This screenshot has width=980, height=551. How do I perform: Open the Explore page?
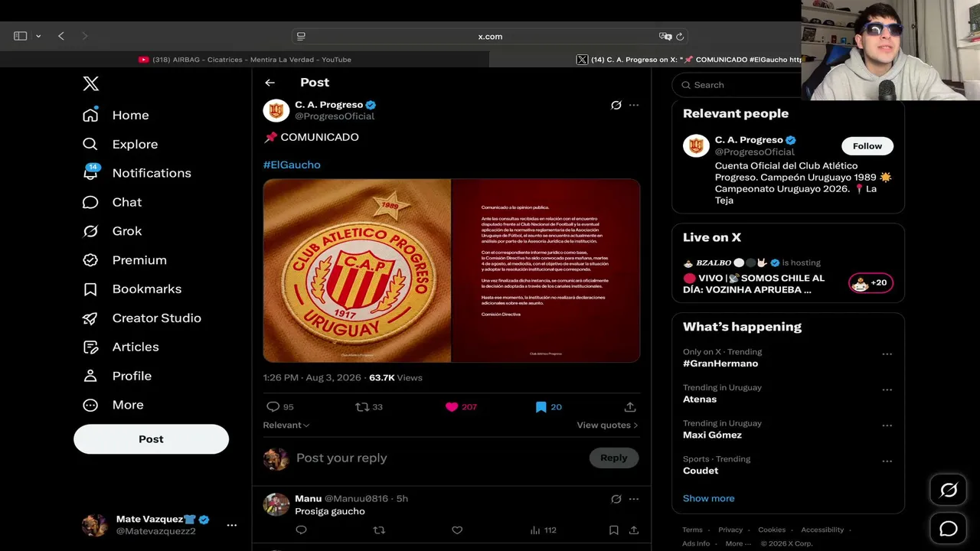(120, 144)
